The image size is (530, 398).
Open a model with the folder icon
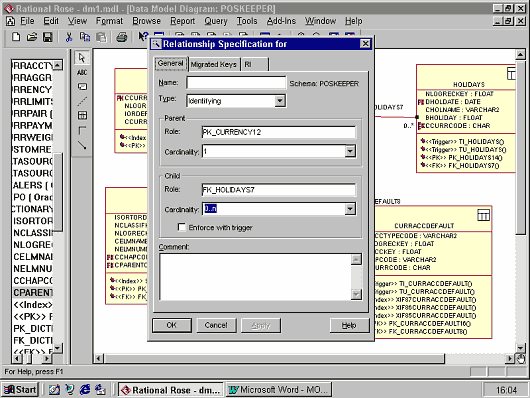pos(32,37)
